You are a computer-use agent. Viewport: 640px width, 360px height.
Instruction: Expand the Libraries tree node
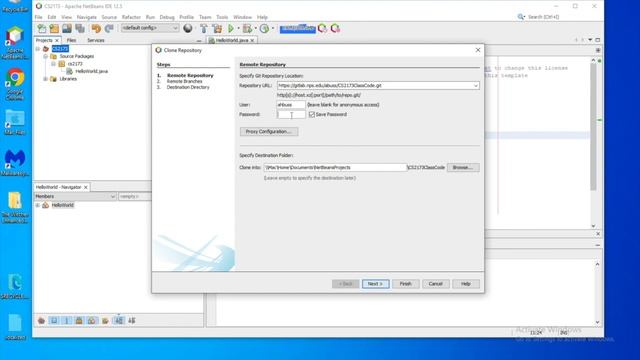coord(45,79)
